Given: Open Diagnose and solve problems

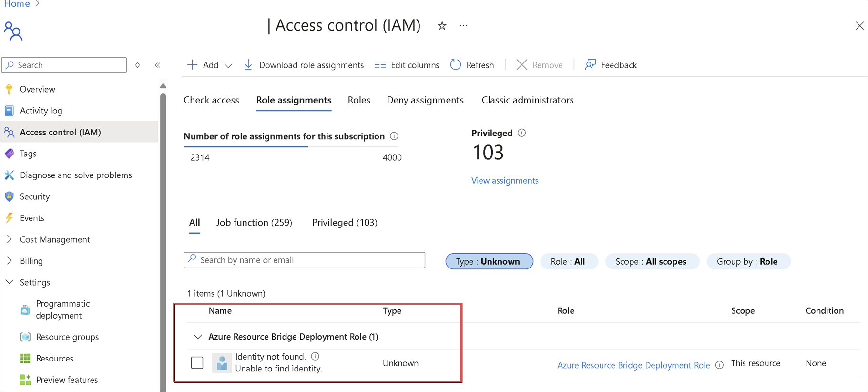Looking at the screenshot, I should [76, 175].
